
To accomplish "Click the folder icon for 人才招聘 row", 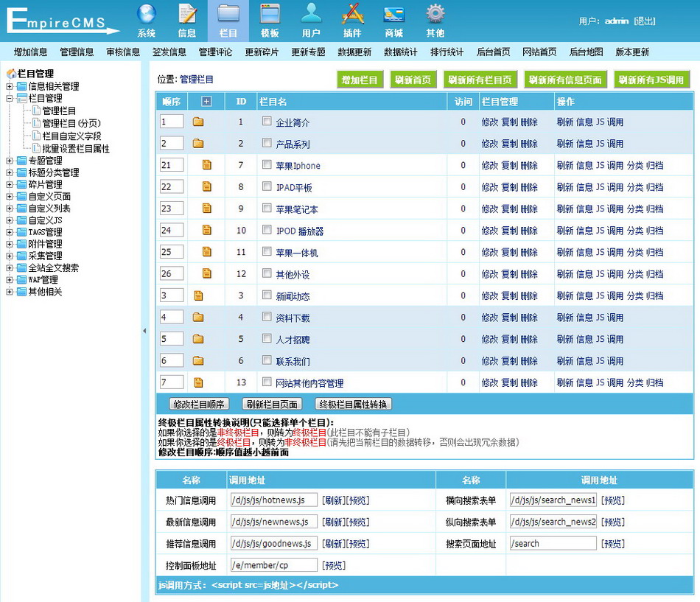I will pos(198,338).
